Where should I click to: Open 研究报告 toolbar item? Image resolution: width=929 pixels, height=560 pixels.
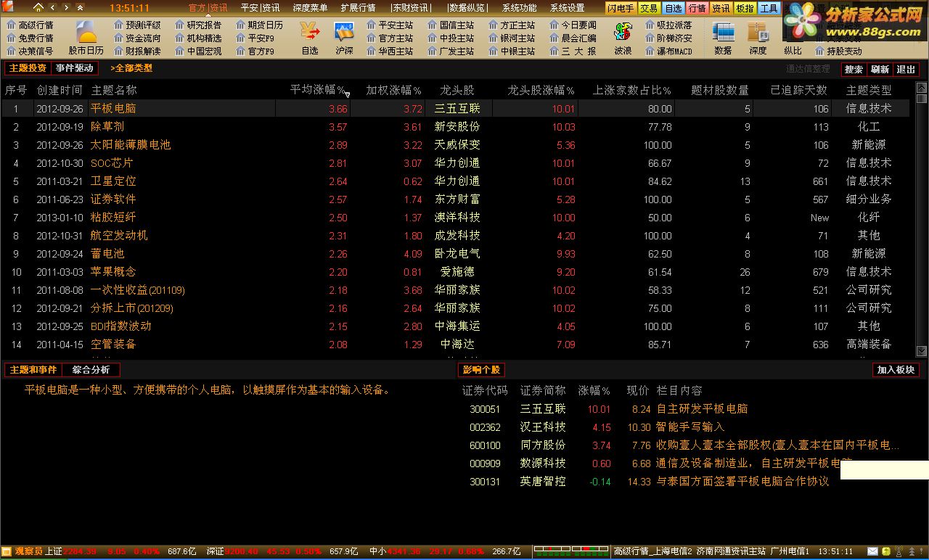point(198,25)
